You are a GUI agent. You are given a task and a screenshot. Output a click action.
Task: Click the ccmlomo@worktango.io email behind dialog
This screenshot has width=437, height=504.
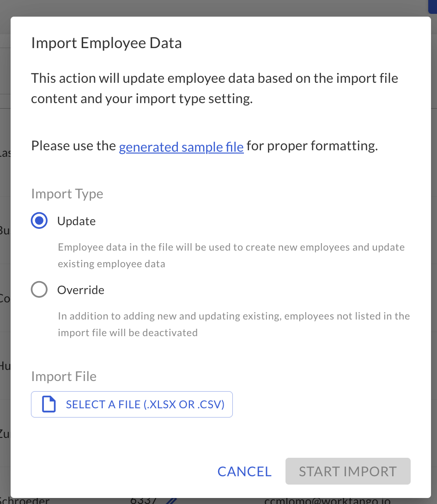327,501
